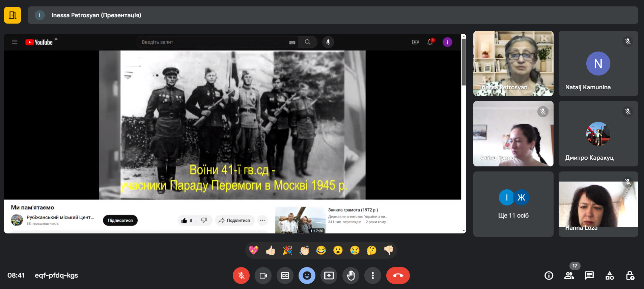Send the thumbs down reaction
644x289 pixels.
click(389, 250)
